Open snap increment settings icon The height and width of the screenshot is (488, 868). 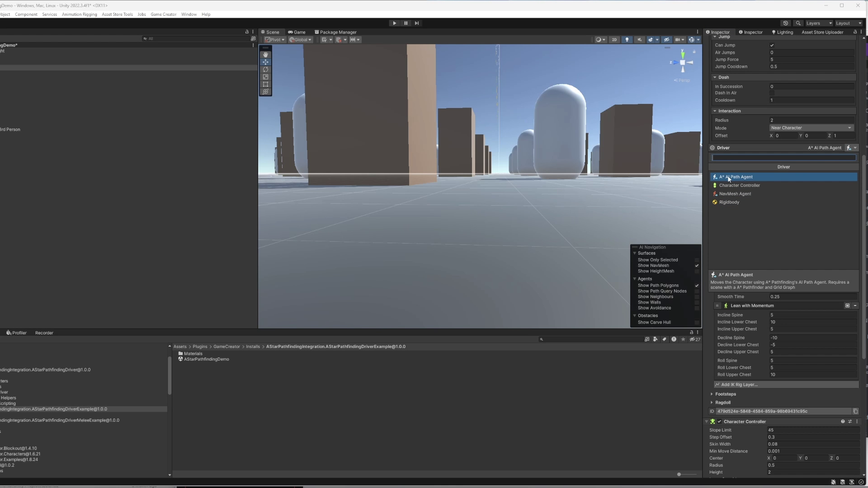(x=355, y=40)
